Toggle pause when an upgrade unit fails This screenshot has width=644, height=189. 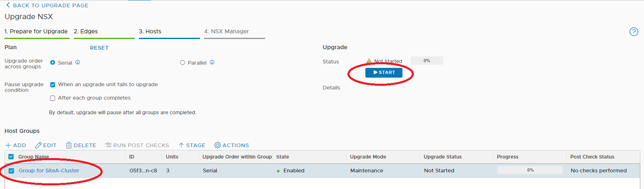(53, 85)
